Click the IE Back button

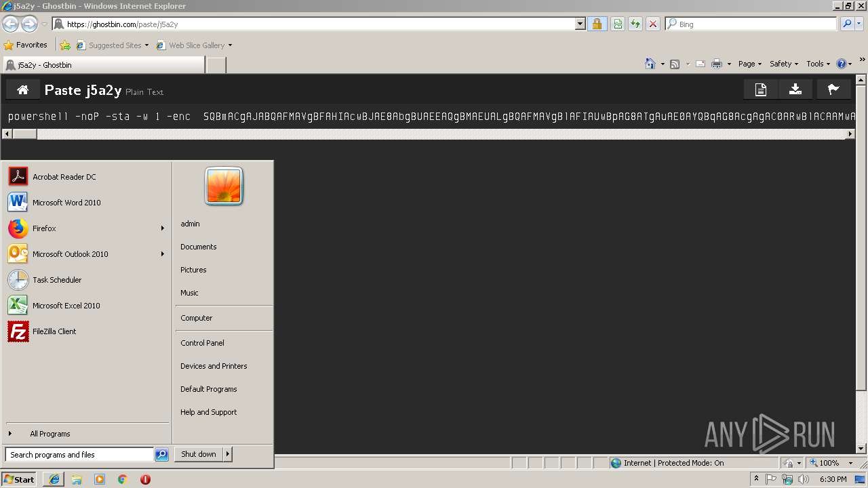tap(10, 24)
